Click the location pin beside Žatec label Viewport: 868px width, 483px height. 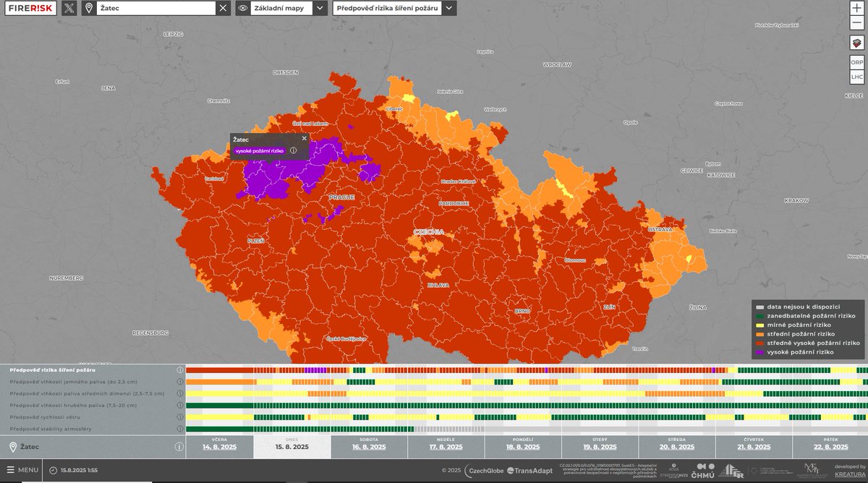click(12, 447)
